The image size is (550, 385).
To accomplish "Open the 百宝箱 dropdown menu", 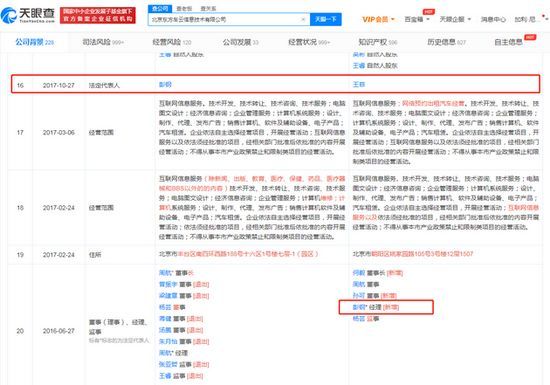I will click(x=417, y=19).
